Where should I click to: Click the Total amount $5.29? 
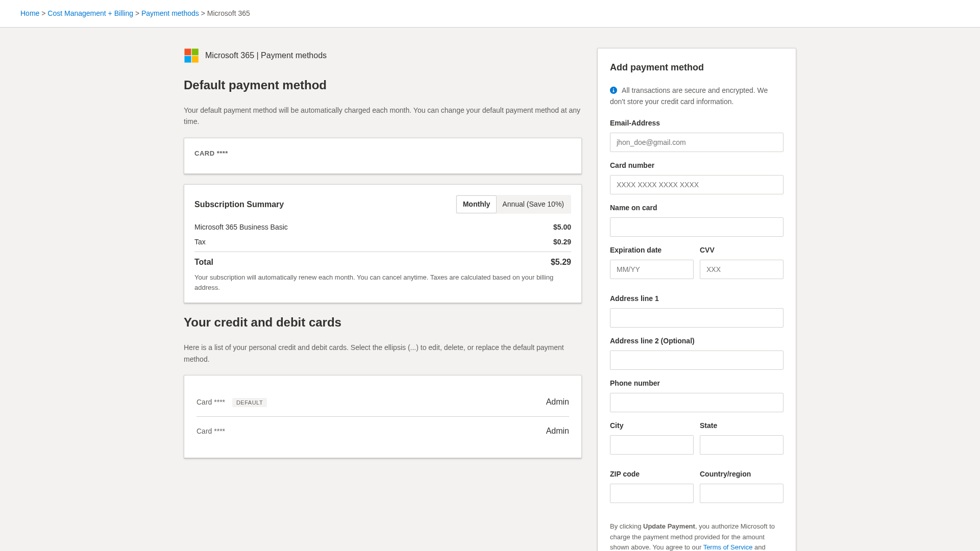560,262
